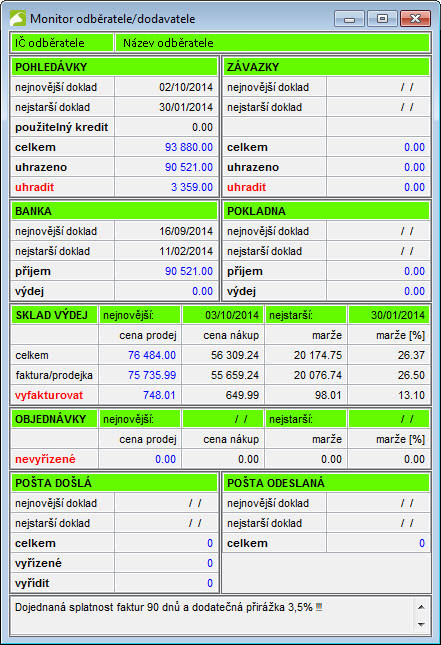Select the BANKA section header
This screenshot has width=441, height=645.
coord(114,211)
